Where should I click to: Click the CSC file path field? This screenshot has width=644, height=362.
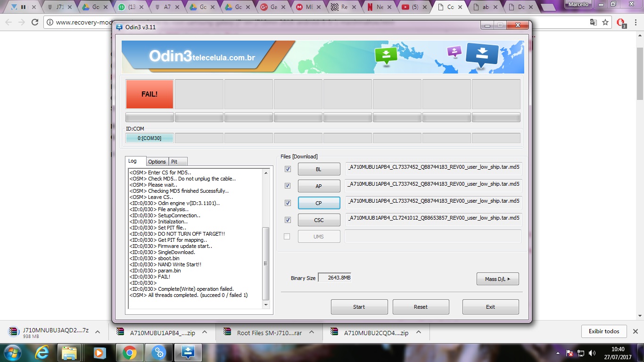[x=433, y=220]
